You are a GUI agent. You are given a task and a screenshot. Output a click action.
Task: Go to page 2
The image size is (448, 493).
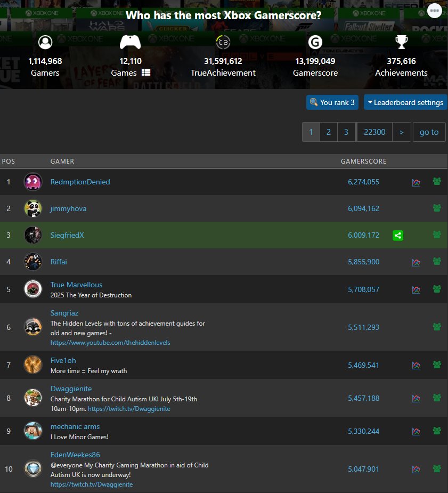[329, 132]
